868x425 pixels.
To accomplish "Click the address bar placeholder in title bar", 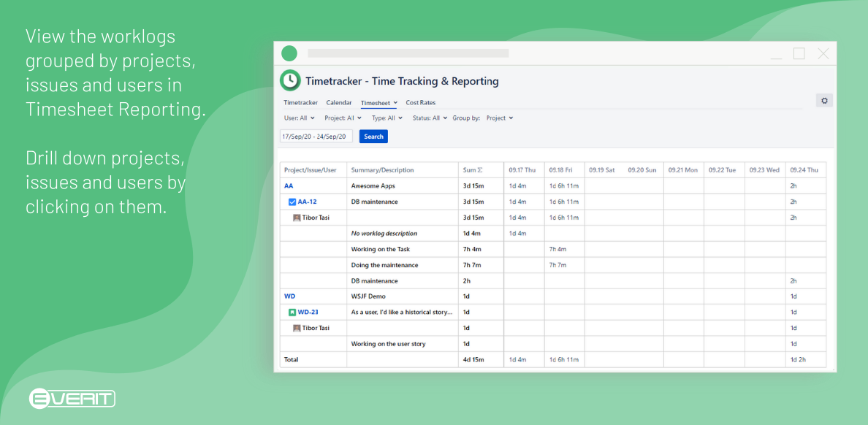I will click(408, 54).
